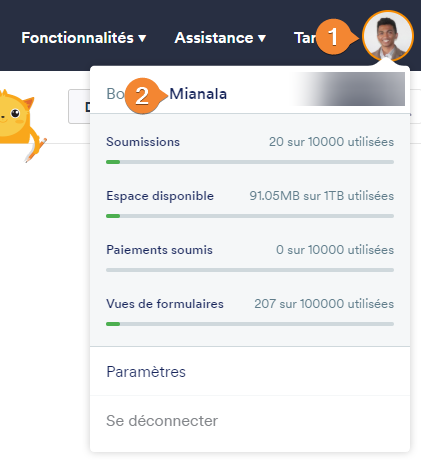Click the orange step 1 marker
Viewport: 421px width, 474px height.
click(335, 37)
